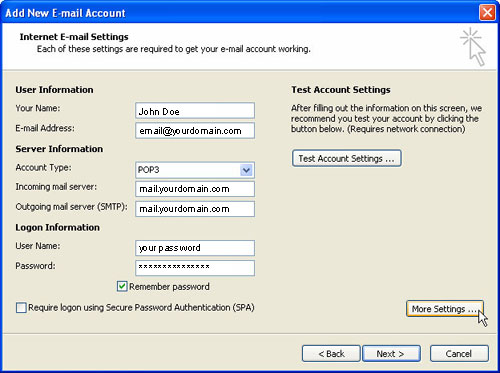Click into the E-mail Address field
This screenshot has height=373, width=500.
(195, 130)
